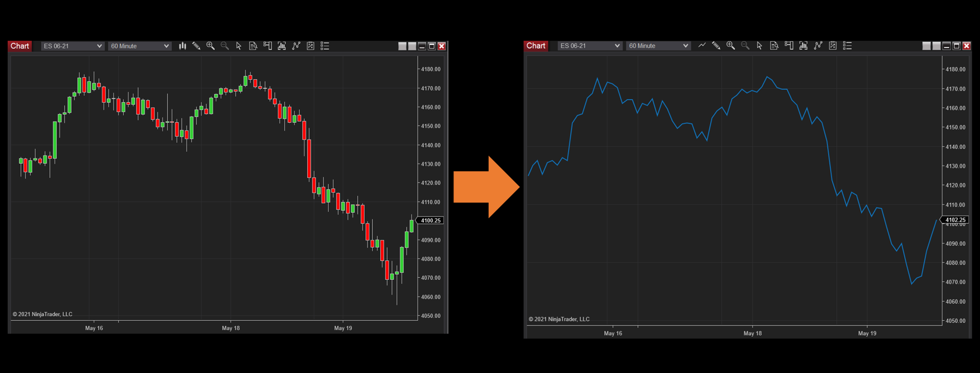
Task: Click the red Chart label in candlestick window
Action: tap(20, 46)
